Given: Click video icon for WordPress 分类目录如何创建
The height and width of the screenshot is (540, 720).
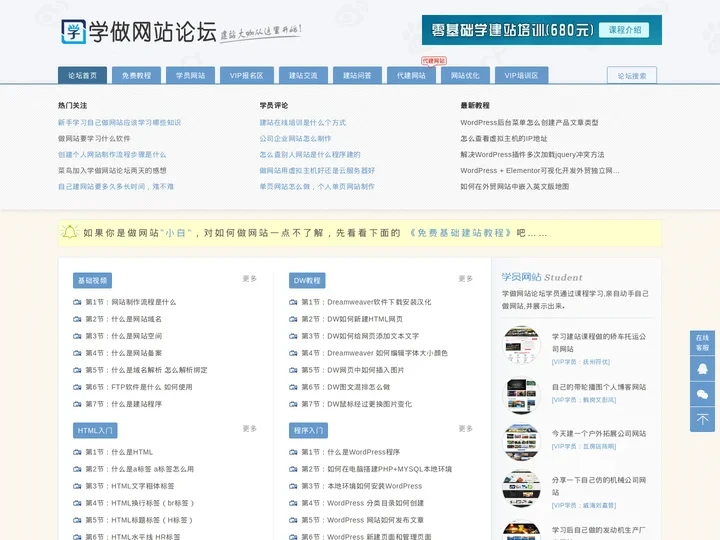Looking at the screenshot, I should pos(293,503).
